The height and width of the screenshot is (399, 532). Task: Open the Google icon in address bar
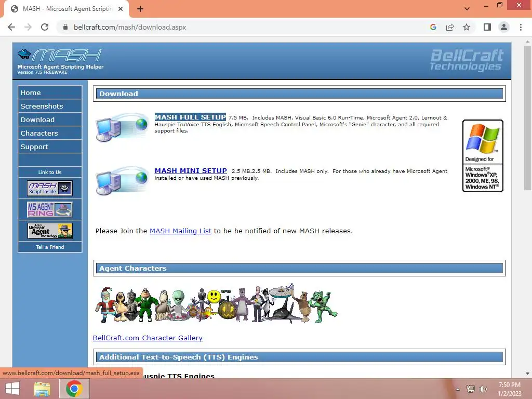(x=433, y=27)
